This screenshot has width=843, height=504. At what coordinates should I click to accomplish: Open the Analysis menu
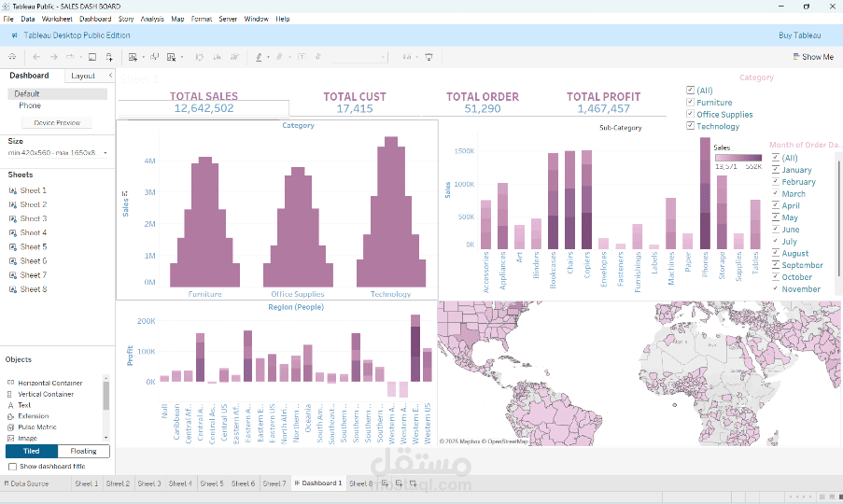(x=152, y=19)
